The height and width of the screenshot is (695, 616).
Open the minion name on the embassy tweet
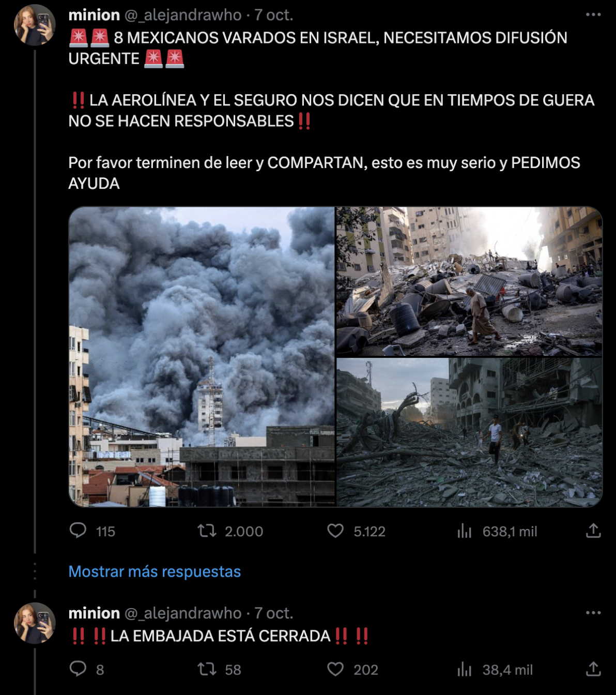94,613
